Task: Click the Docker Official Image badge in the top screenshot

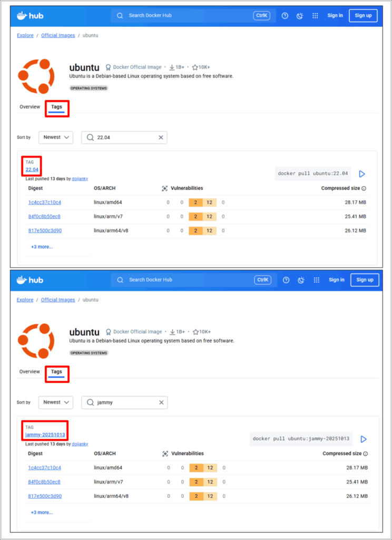Action: (133, 67)
